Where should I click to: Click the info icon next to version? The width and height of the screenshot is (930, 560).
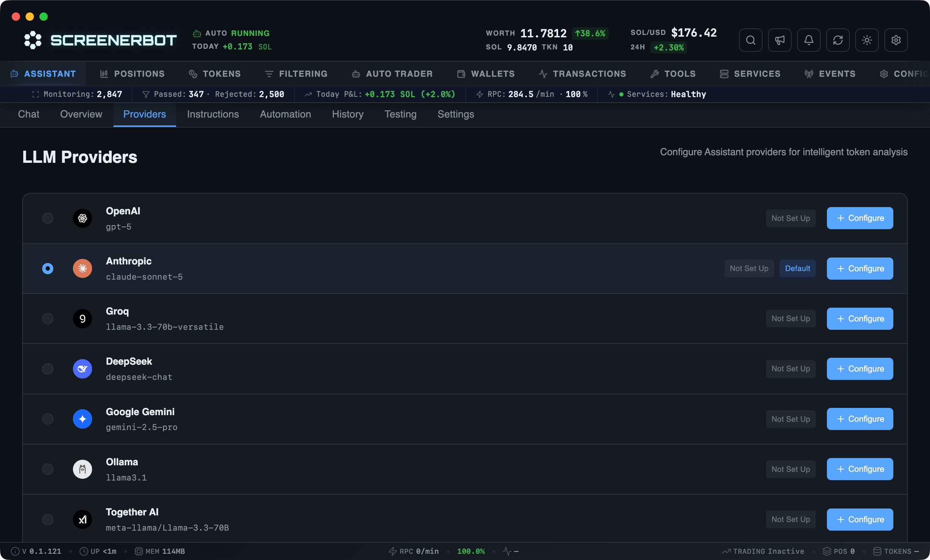(15, 551)
